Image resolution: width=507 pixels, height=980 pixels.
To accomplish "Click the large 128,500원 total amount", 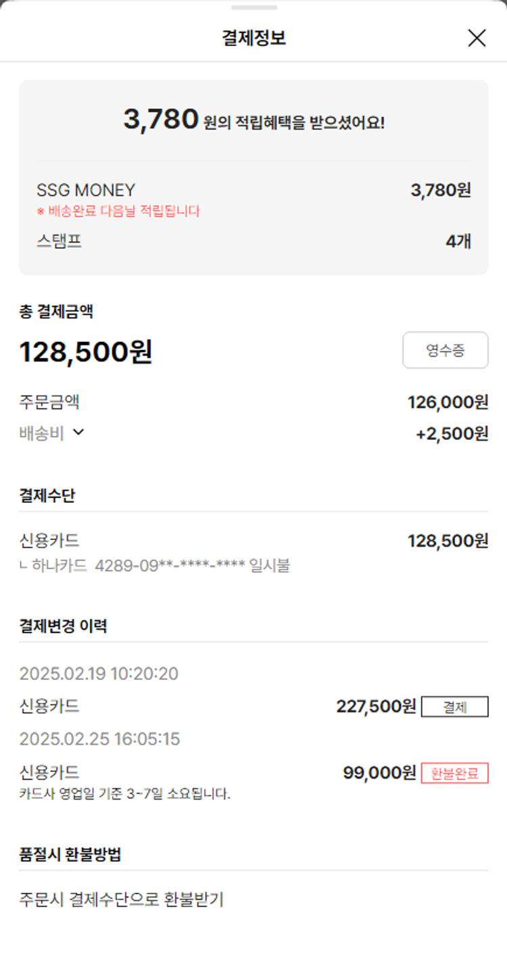I will coord(86,351).
